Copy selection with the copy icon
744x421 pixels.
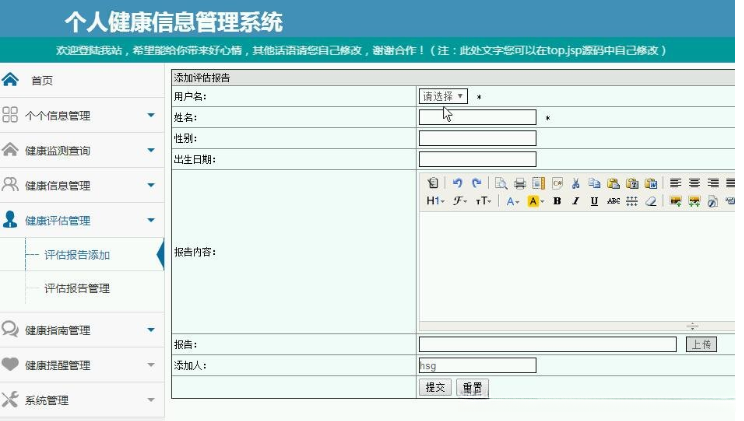(x=595, y=183)
